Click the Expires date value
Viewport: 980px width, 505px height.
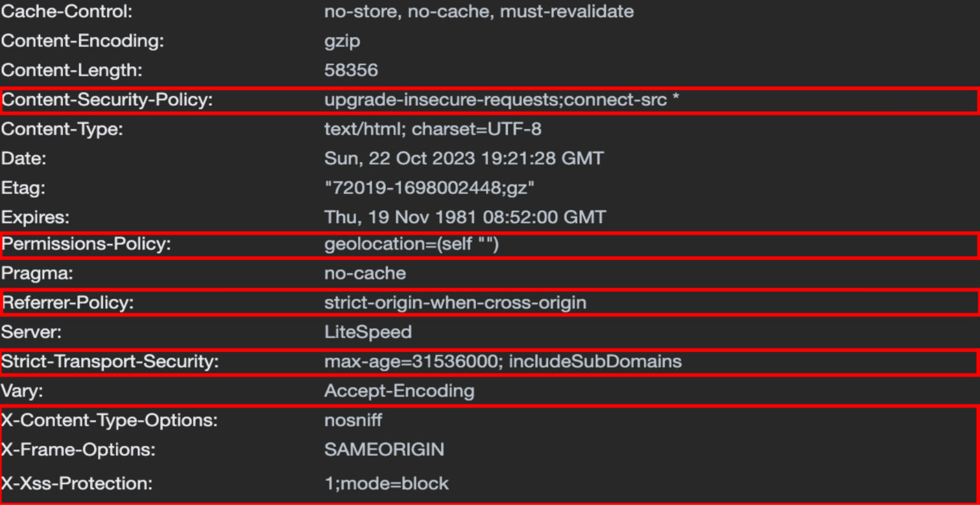pyautogui.click(x=465, y=217)
